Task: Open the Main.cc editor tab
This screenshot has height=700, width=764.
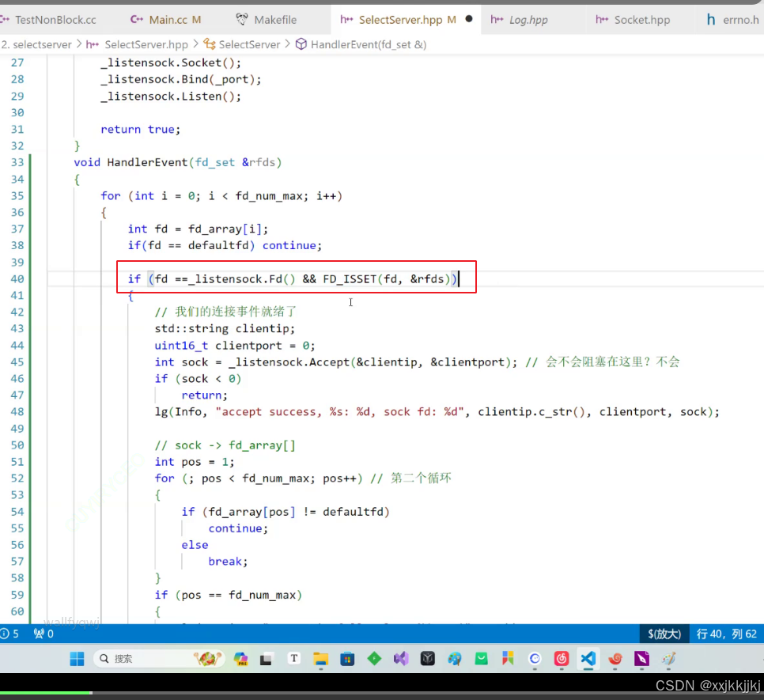Action: click(x=168, y=20)
